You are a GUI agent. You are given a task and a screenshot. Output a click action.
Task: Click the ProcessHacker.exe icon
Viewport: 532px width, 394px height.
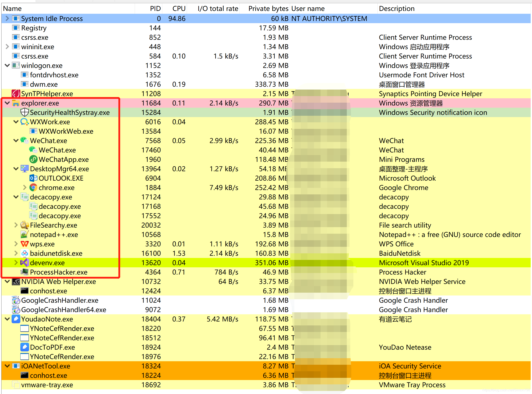point(24,272)
